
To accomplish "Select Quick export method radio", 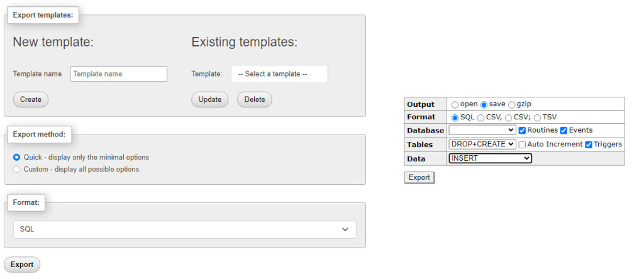I will coord(17,157).
